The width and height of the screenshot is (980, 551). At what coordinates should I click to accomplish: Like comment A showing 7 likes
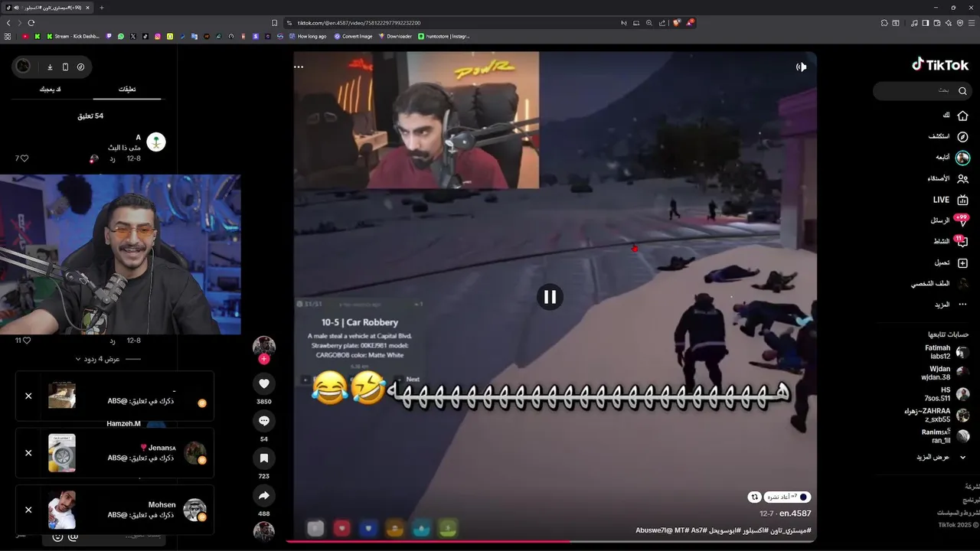pyautogui.click(x=24, y=158)
